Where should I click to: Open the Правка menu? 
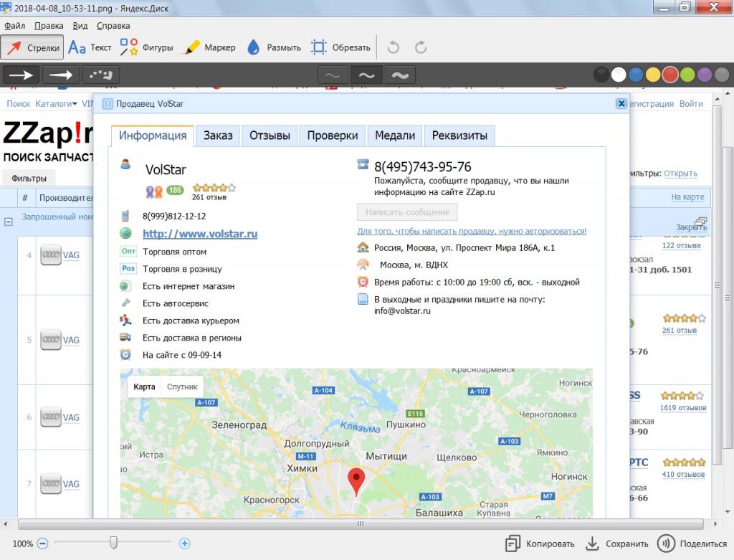49,26
